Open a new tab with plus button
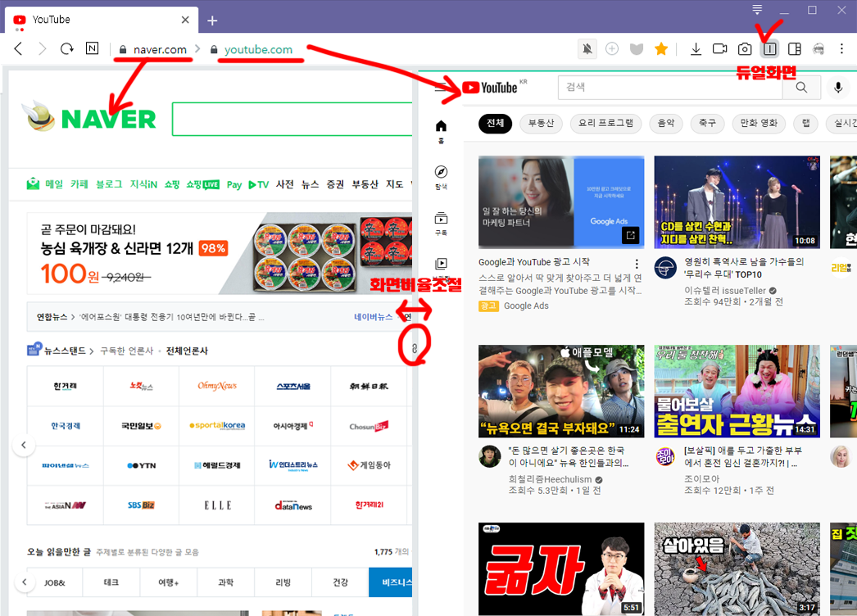The image size is (857, 616). point(212,20)
